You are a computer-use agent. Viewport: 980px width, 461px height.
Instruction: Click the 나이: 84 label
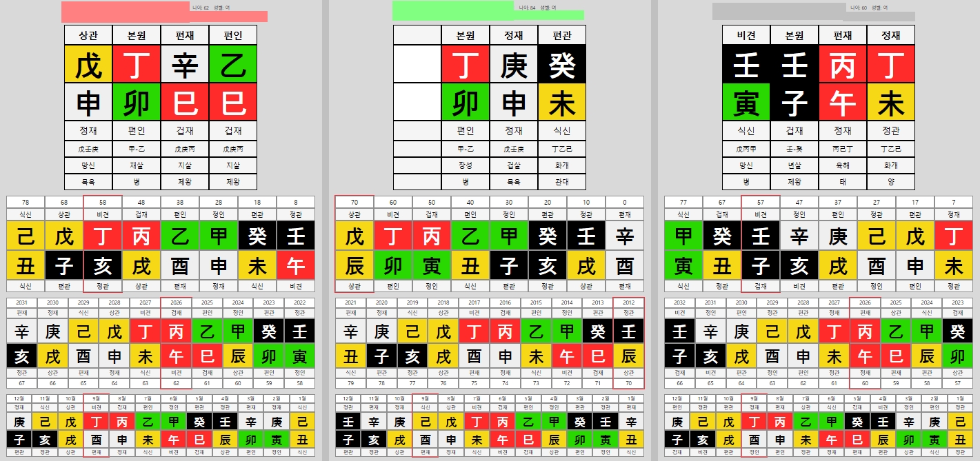coord(527,8)
